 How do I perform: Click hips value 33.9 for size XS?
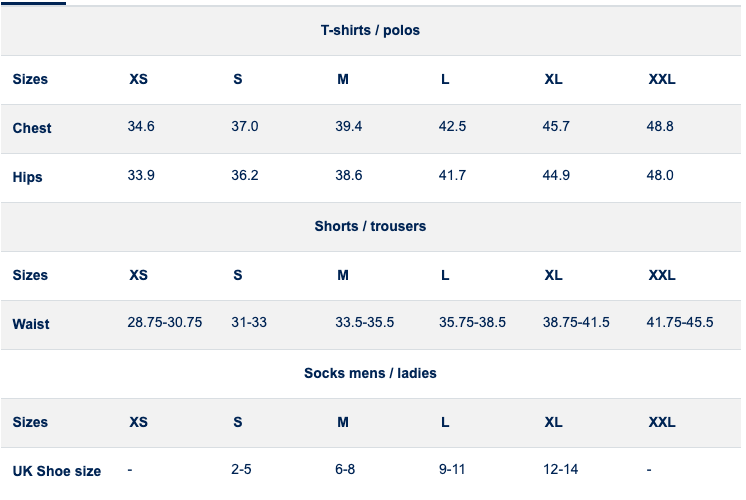(141, 176)
